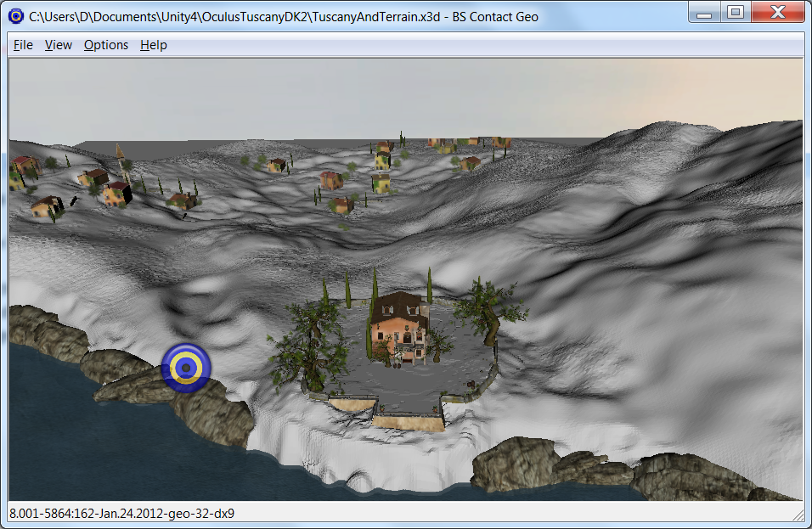Click the BS Contact icon in title bar
Image resolution: width=812 pixels, height=529 pixels.
pyautogui.click(x=15, y=16)
